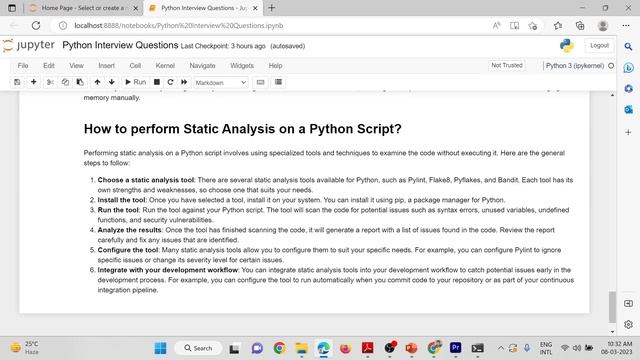
Task: Restart kernel and run all cells
Action: [x=184, y=82]
